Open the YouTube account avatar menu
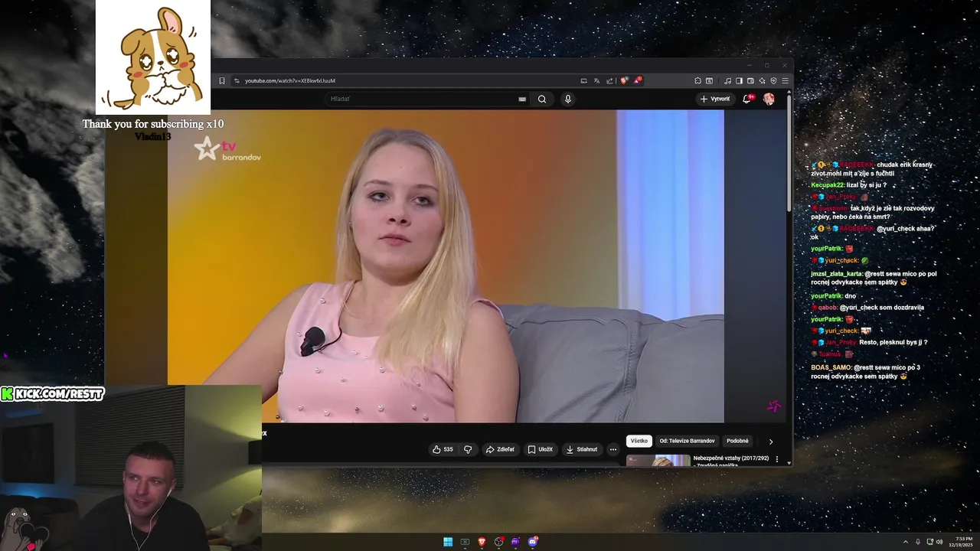The height and width of the screenshot is (551, 980). click(769, 99)
